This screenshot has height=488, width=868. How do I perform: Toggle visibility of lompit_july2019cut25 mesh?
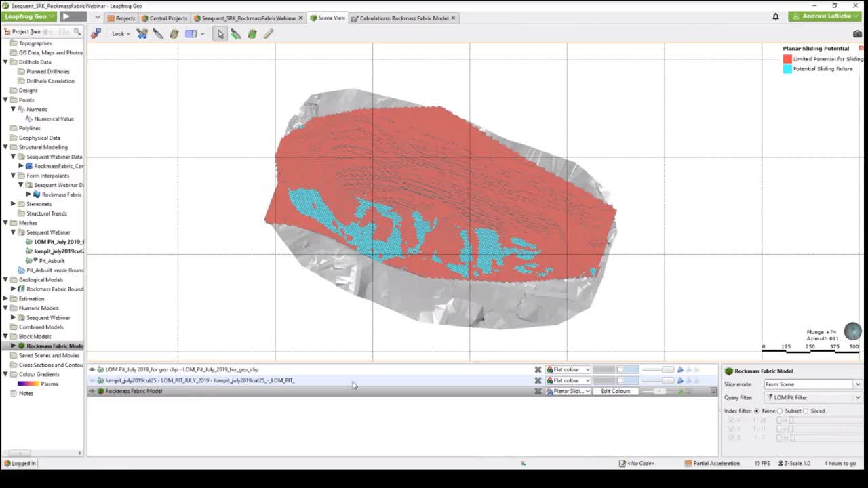[x=92, y=380]
